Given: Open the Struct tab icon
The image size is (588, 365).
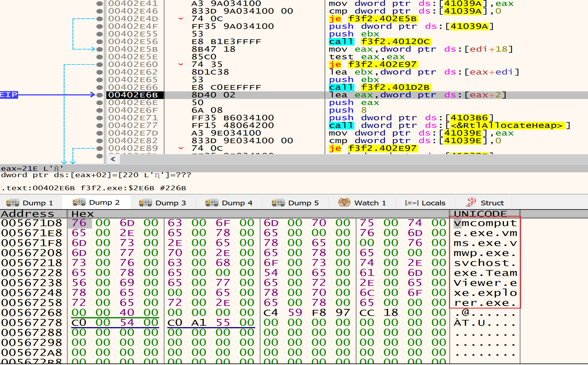Looking at the screenshot, I should point(471,202).
